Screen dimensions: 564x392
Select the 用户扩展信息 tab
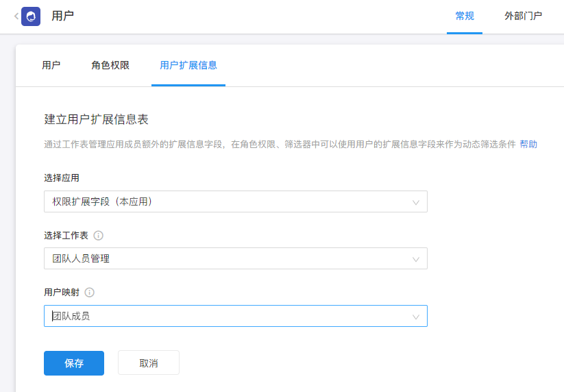188,66
